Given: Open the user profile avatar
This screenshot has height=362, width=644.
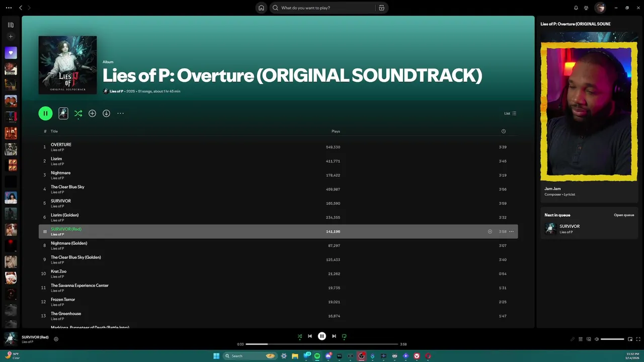Looking at the screenshot, I should (x=600, y=8).
